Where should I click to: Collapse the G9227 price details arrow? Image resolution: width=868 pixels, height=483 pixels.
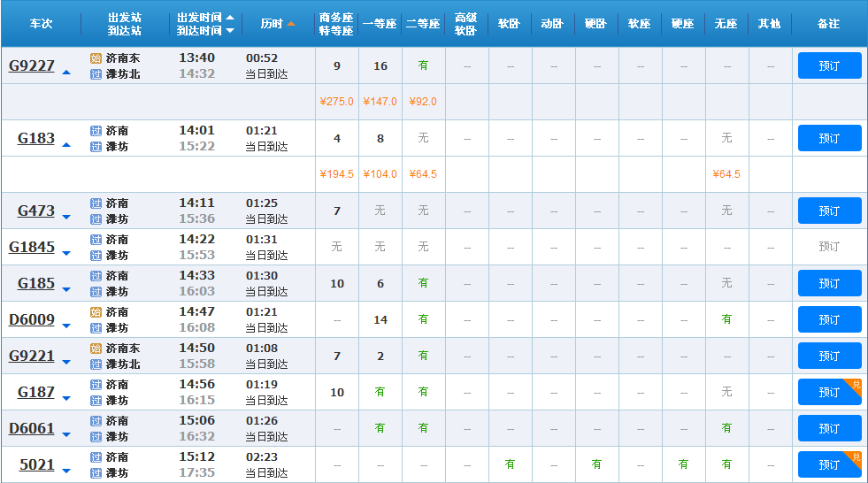(x=66, y=72)
